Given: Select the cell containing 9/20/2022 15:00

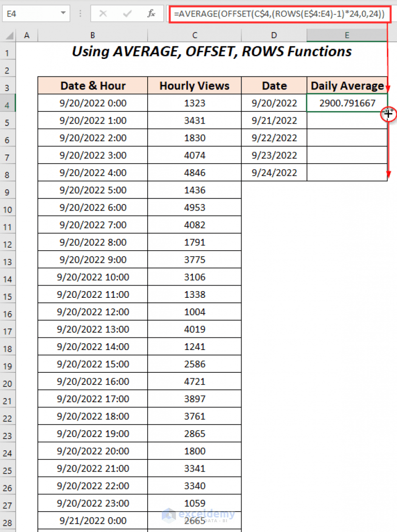Looking at the screenshot, I should (93, 364).
